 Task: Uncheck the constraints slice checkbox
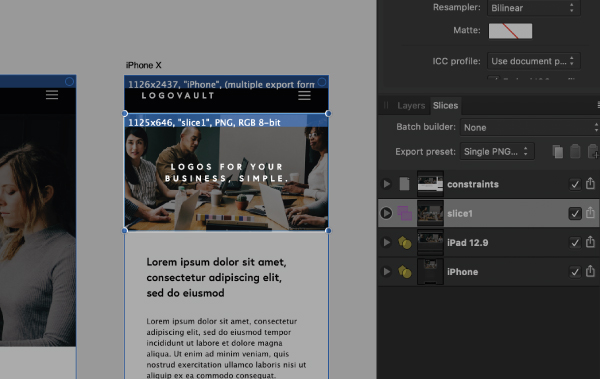575,184
